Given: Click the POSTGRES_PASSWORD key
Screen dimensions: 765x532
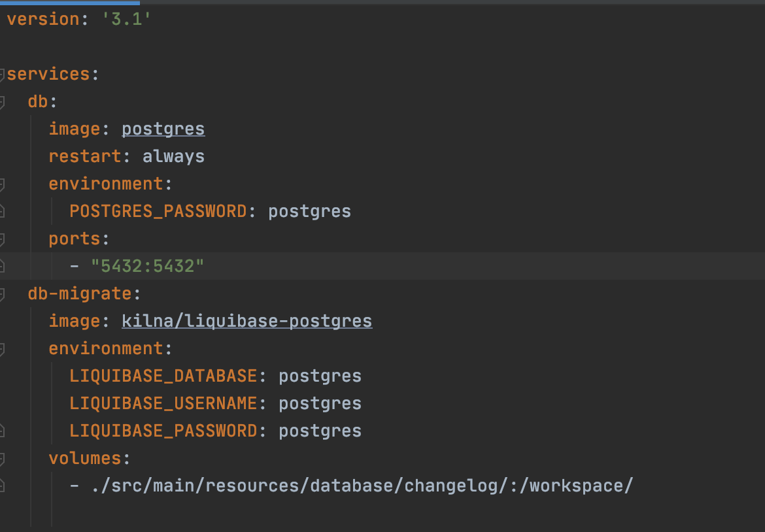Looking at the screenshot, I should (x=158, y=212).
